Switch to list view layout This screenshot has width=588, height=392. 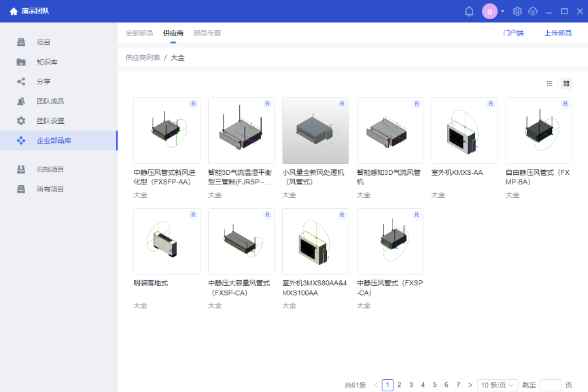(x=549, y=83)
